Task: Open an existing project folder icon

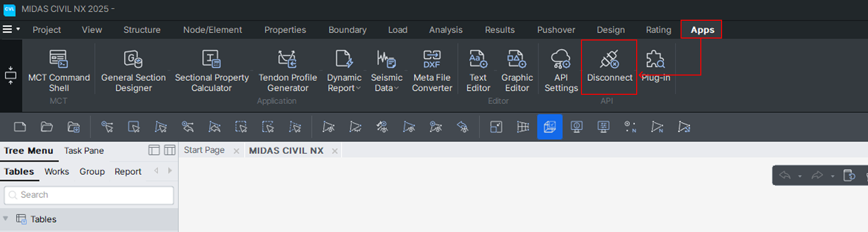Action: pos(46,127)
